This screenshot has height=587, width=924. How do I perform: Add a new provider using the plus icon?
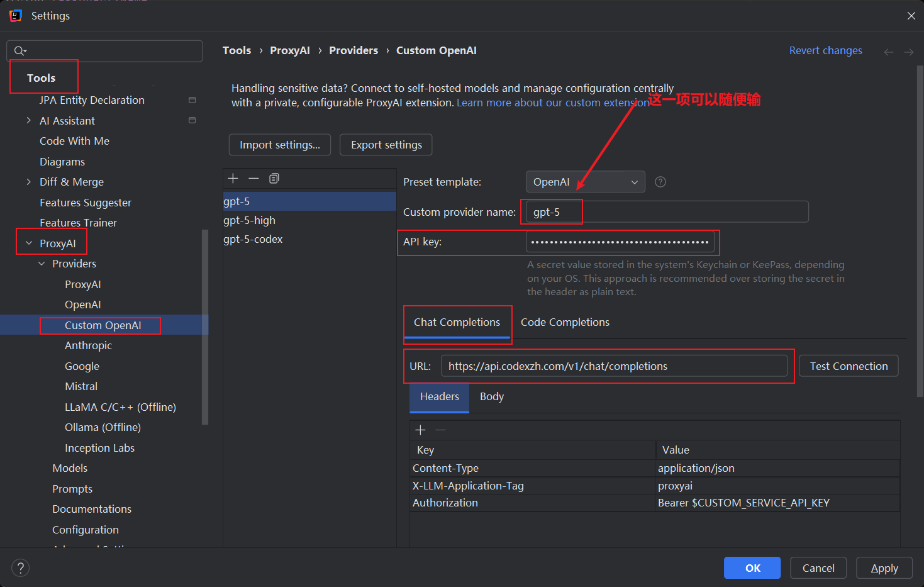233,178
